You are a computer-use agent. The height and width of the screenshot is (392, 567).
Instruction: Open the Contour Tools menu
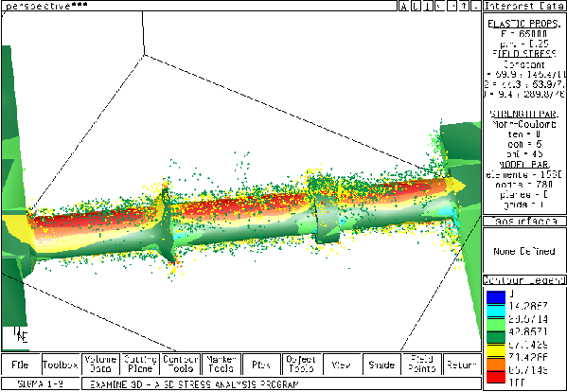click(x=181, y=365)
